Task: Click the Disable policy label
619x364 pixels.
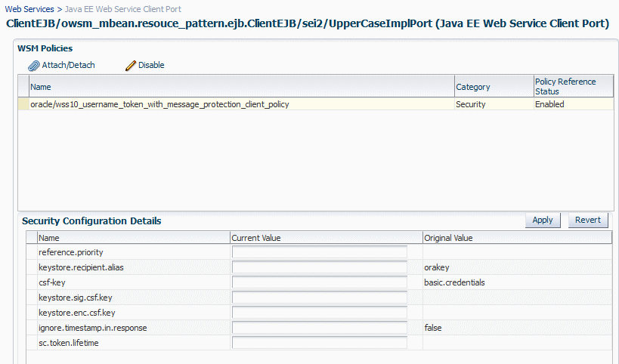Action: [x=151, y=65]
